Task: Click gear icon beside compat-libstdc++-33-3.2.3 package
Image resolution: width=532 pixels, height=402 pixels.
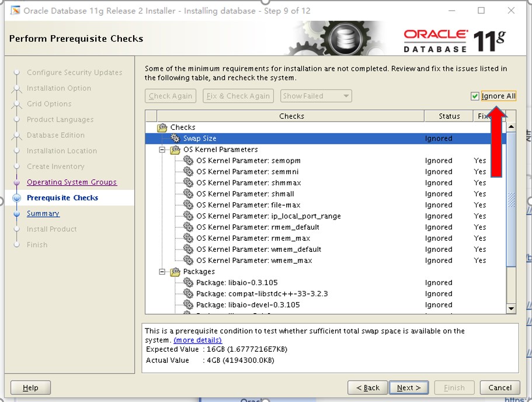Action: click(188, 294)
